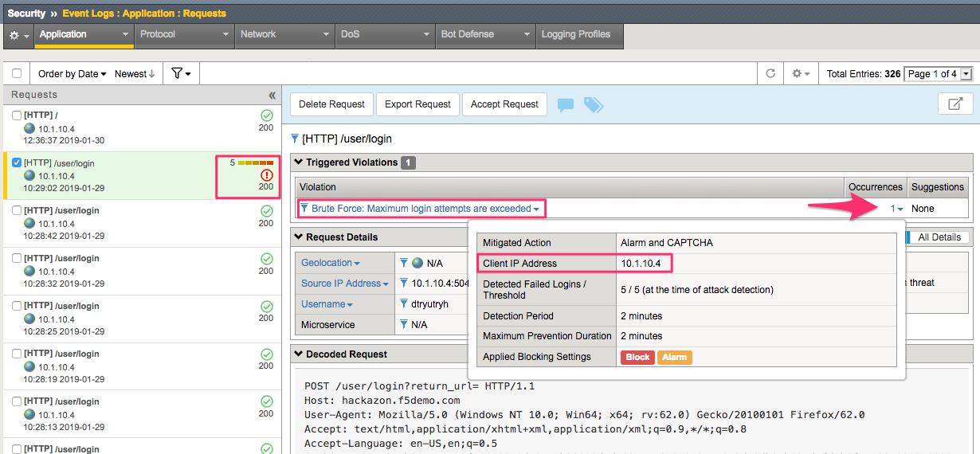Screen dimensions: 980x454
Task: Click the green check icon on the 10:28:25 request
Action: [x=266, y=307]
